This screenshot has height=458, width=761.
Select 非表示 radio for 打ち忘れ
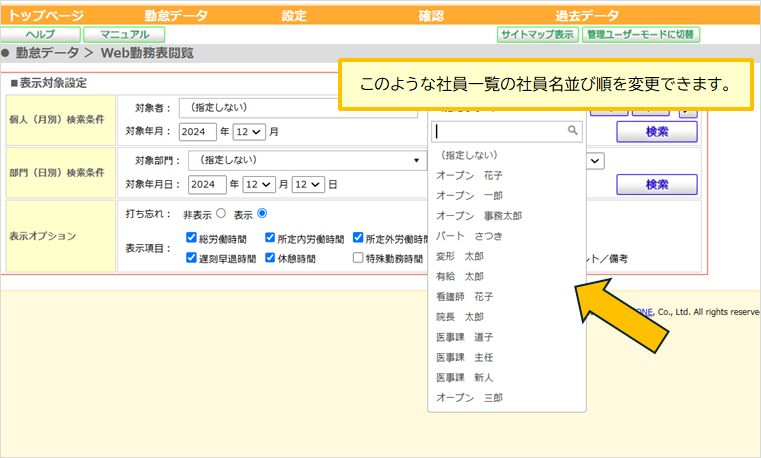(221, 213)
